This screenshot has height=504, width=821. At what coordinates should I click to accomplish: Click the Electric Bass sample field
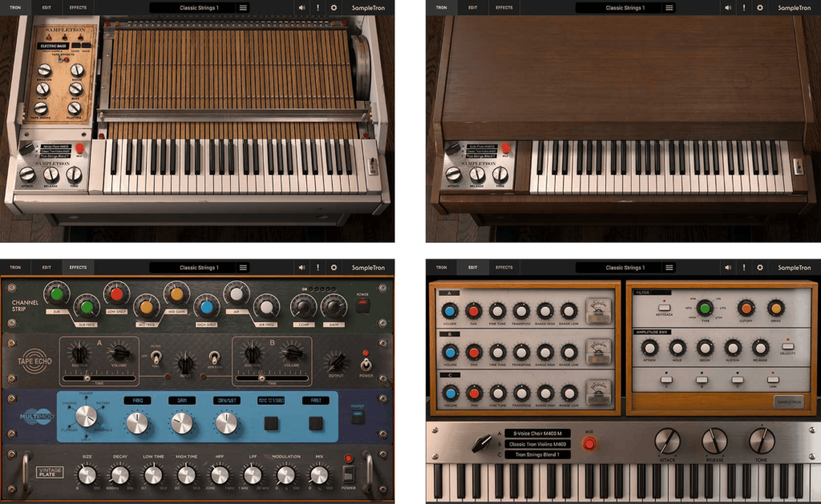(54, 46)
